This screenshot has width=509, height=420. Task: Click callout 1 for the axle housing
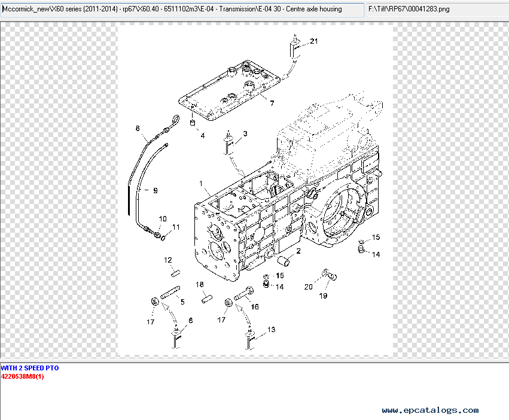[202, 183]
